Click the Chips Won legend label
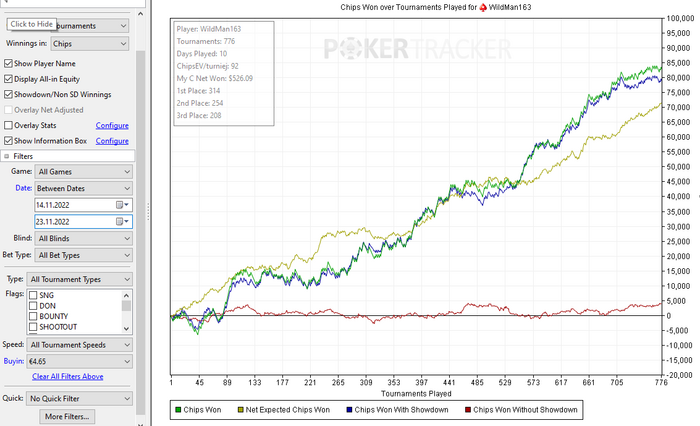 coord(202,409)
